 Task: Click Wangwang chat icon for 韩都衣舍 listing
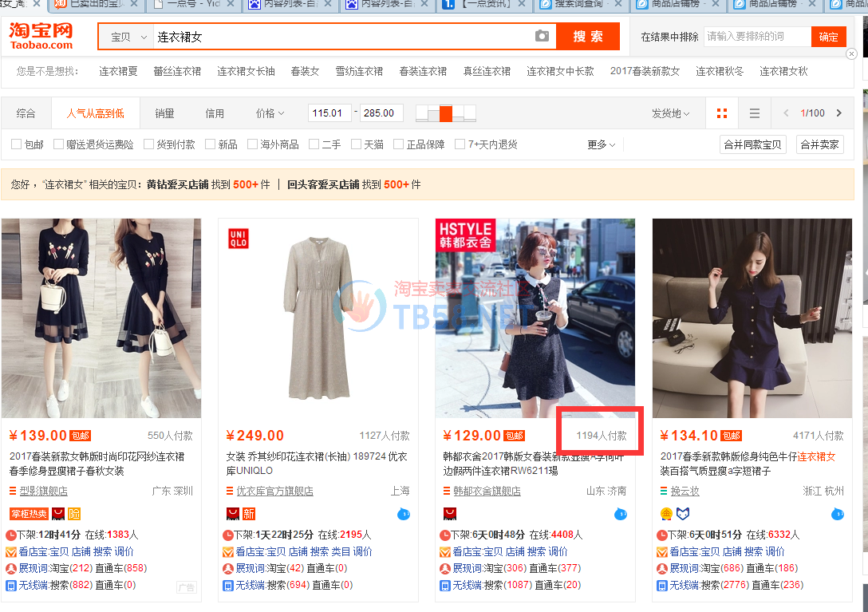click(x=621, y=514)
